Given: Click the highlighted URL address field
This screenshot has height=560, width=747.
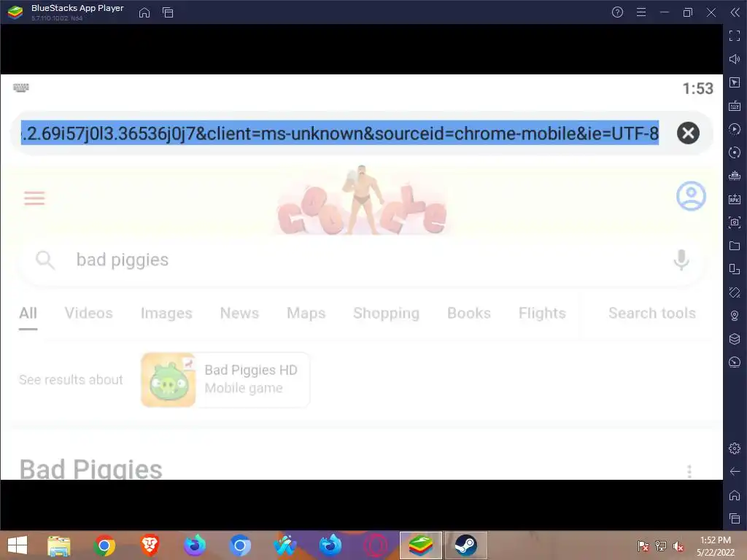Looking at the screenshot, I should [340, 133].
